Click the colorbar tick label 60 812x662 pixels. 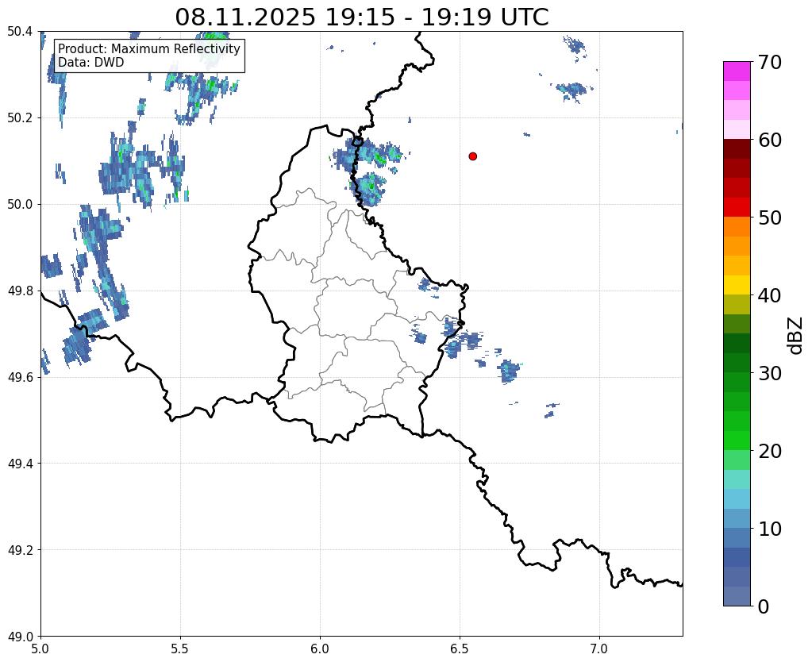[x=770, y=140]
